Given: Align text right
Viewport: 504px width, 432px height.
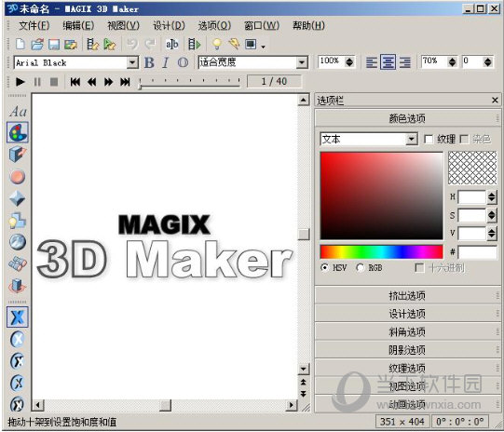Looking at the screenshot, I should (x=405, y=62).
